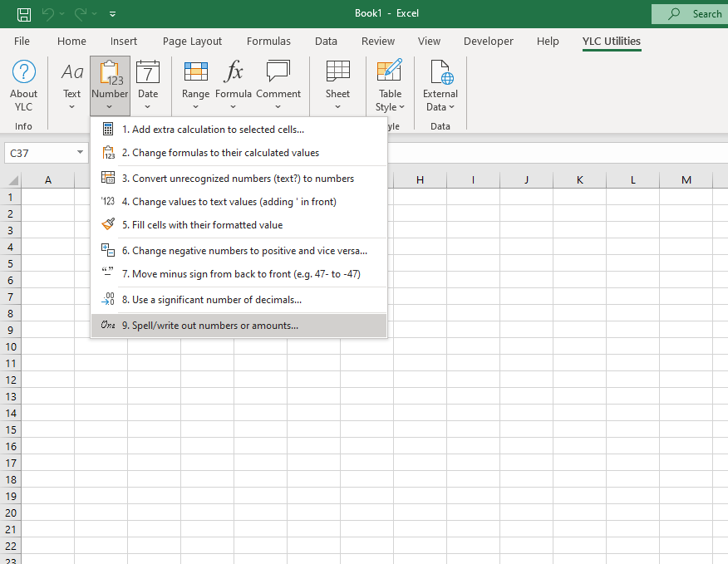This screenshot has height=564, width=728.
Task: Save the workbook using the Save icon
Action: pos(24,14)
